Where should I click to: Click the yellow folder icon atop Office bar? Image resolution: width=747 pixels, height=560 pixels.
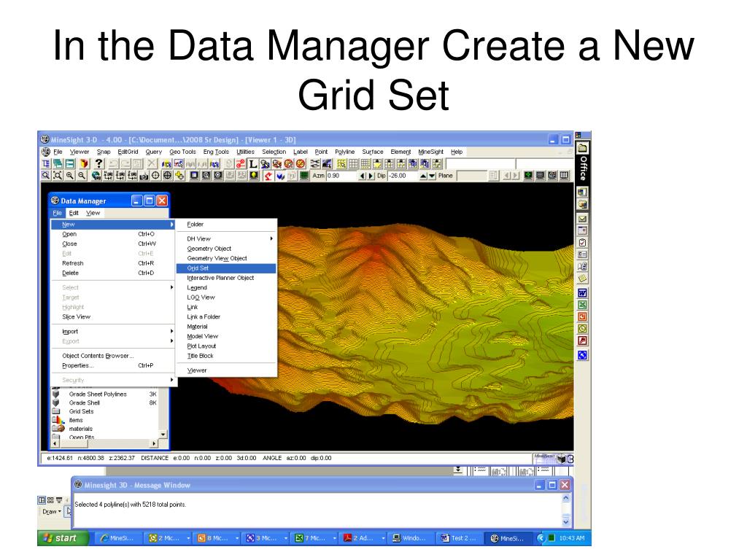(x=582, y=148)
